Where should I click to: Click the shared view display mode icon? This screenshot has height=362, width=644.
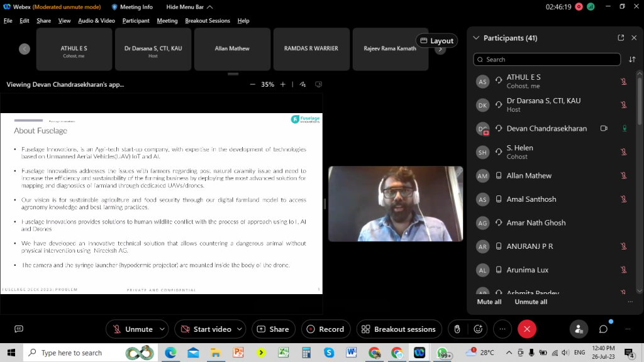pyautogui.click(x=318, y=84)
